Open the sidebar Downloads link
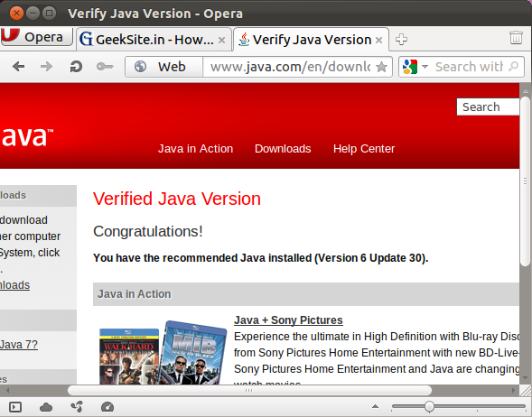 pos(15,285)
